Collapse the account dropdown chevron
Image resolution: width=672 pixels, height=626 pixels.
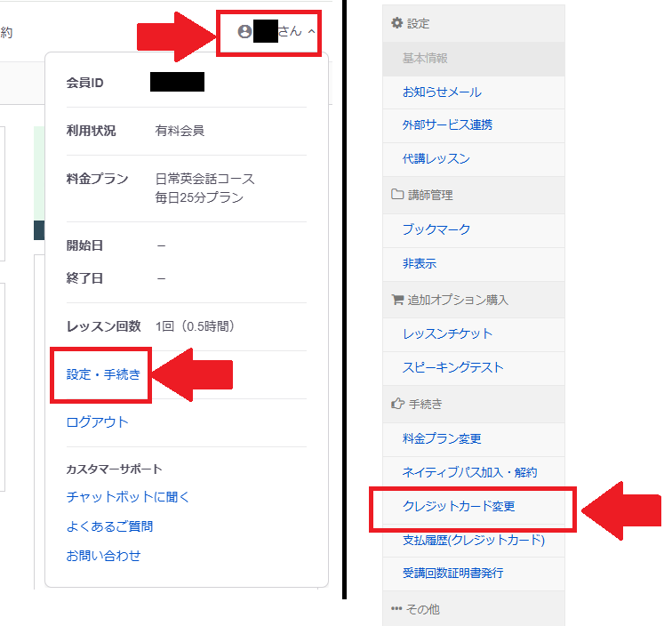pos(311,31)
